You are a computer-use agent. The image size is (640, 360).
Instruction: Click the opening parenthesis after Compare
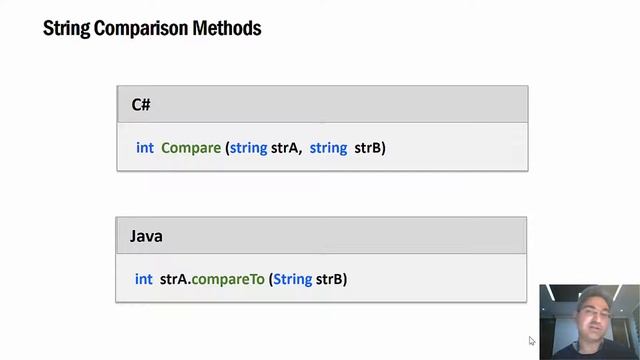pyautogui.click(x=227, y=148)
